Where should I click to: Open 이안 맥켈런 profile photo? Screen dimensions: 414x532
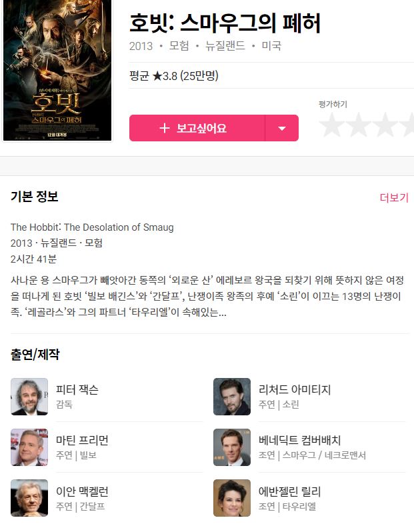coord(29,498)
